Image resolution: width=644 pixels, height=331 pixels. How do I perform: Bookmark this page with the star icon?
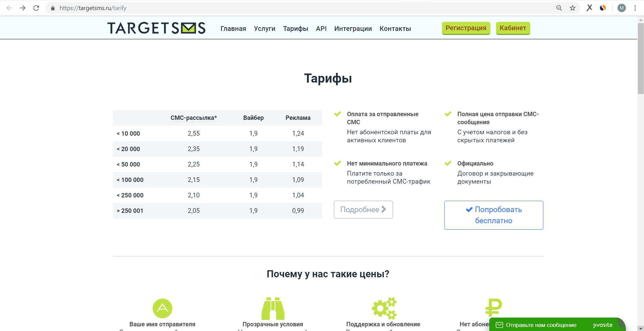[x=573, y=8]
